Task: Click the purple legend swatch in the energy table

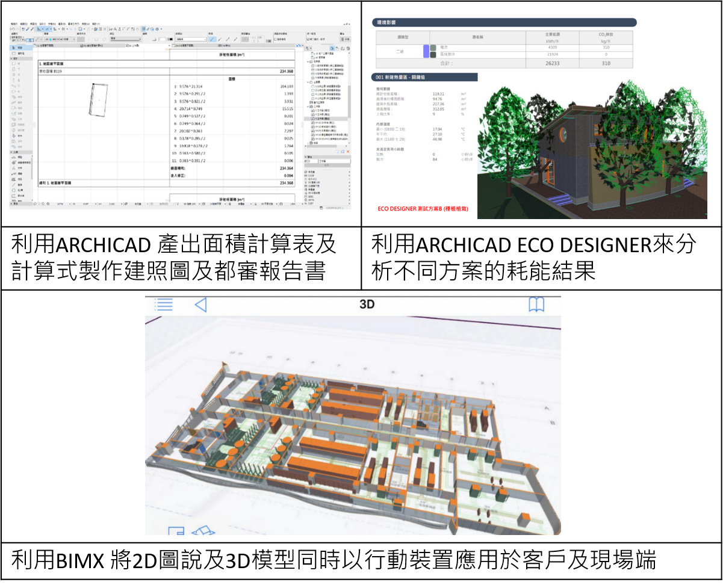Action: pos(426,51)
